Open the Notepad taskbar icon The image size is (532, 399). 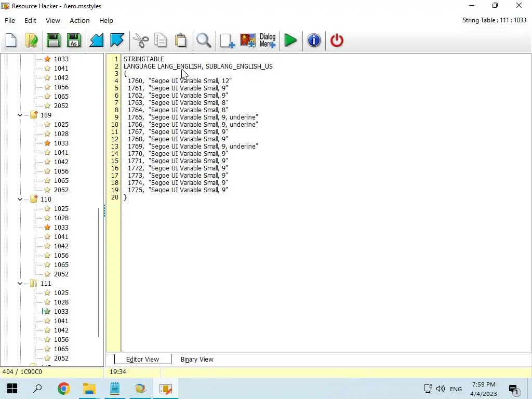tap(115, 389)
